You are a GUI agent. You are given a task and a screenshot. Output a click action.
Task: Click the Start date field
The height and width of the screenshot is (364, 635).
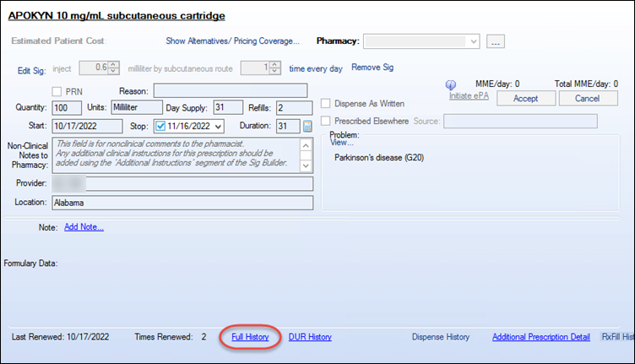click(x=87, y=126)
